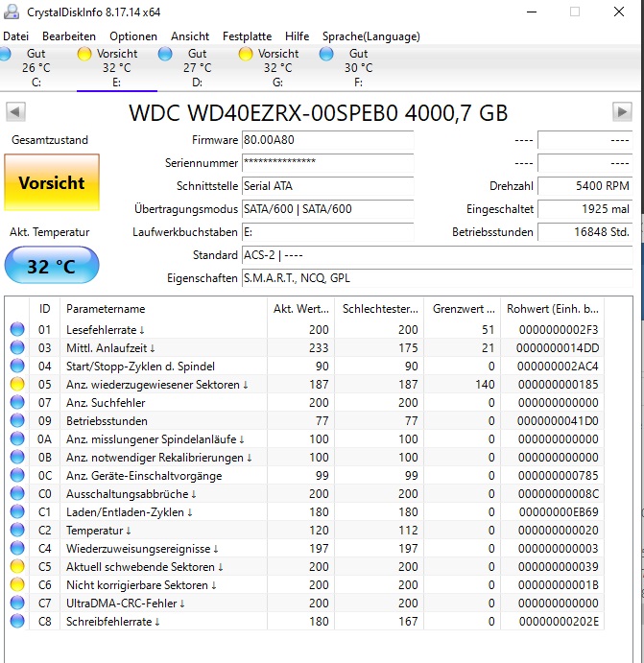The height and width of the screenshot is (663, 644).
Task: Click status icon of Ausschaltungsabbrüche row
Action: click(17, 493)
